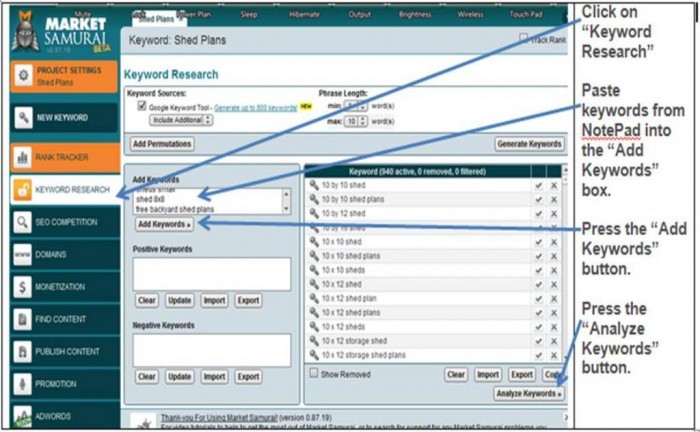
Task: Click key icon beside '10 x 12 storage shed plans'
Action: pos(314,355)
